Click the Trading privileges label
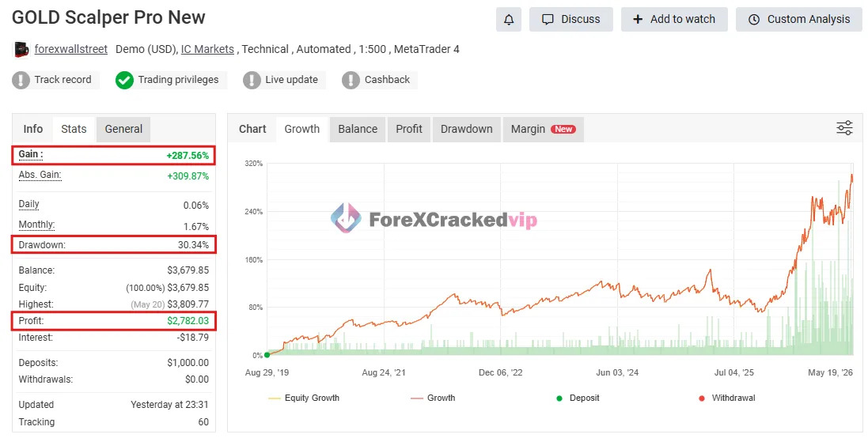 coord(178,80)
